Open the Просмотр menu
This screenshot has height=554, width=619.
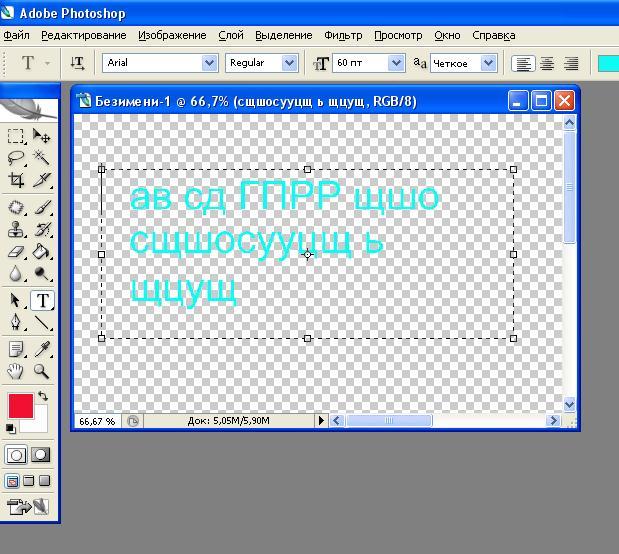click(x=398, y=36)
